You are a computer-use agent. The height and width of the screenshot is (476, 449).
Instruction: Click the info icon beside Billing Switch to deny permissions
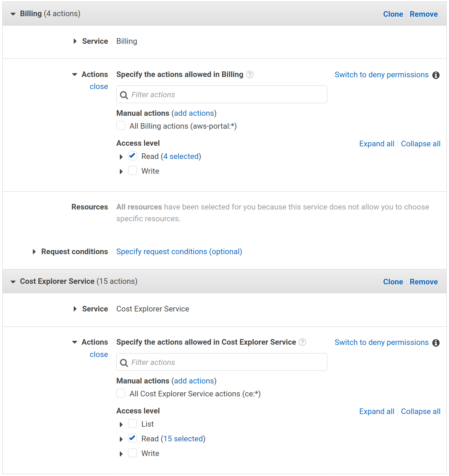pyautogui.click(x=436, y=75)
